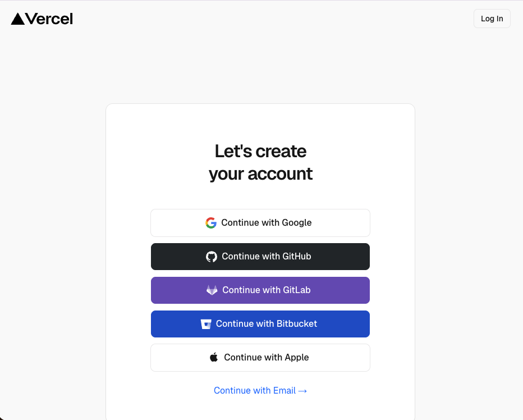Click the Bitbucket bucket icon
Screen dimensions: 523x420
[205, 324]
